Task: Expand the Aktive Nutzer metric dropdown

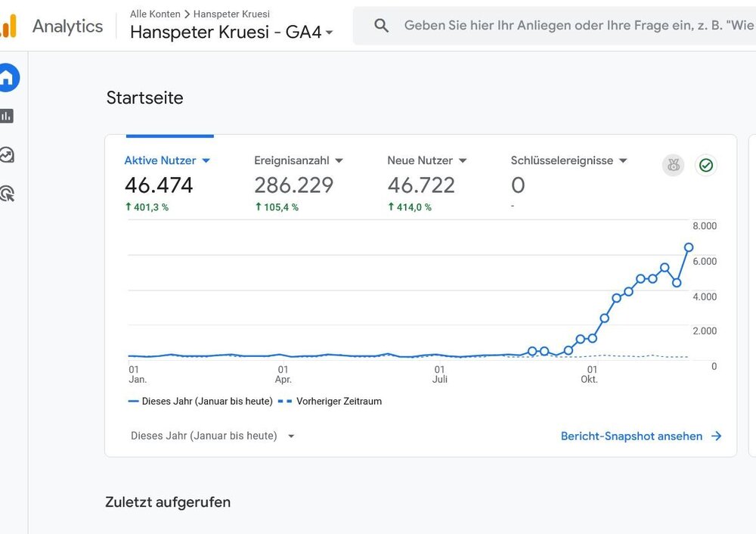Action: pos(206,160)
